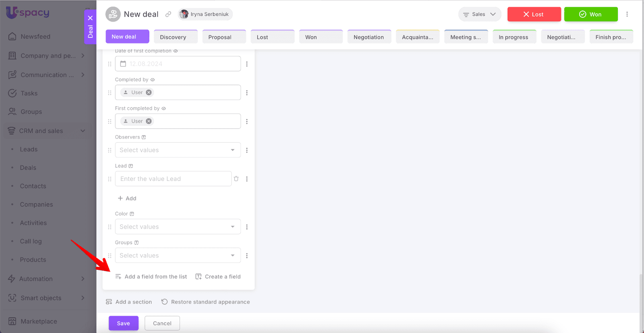Toggle visibility eye next to Completed by
The image size is (644, 333).
coord(153,80)
